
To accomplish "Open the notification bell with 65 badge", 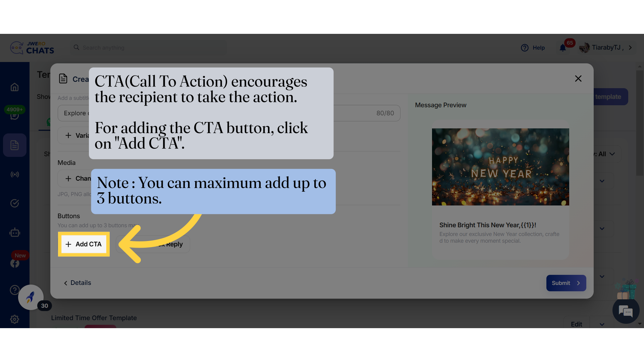I will (x=563, y=48).
